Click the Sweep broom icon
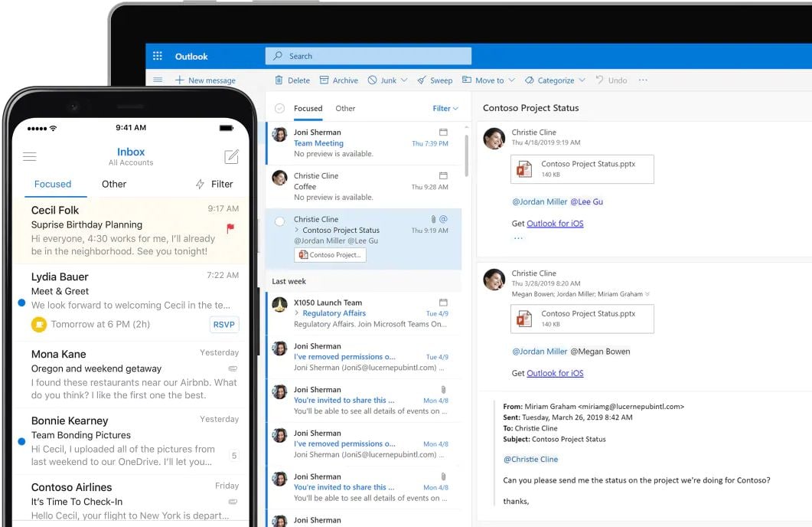Screen dimensions: 812x527 pos(422,80)
